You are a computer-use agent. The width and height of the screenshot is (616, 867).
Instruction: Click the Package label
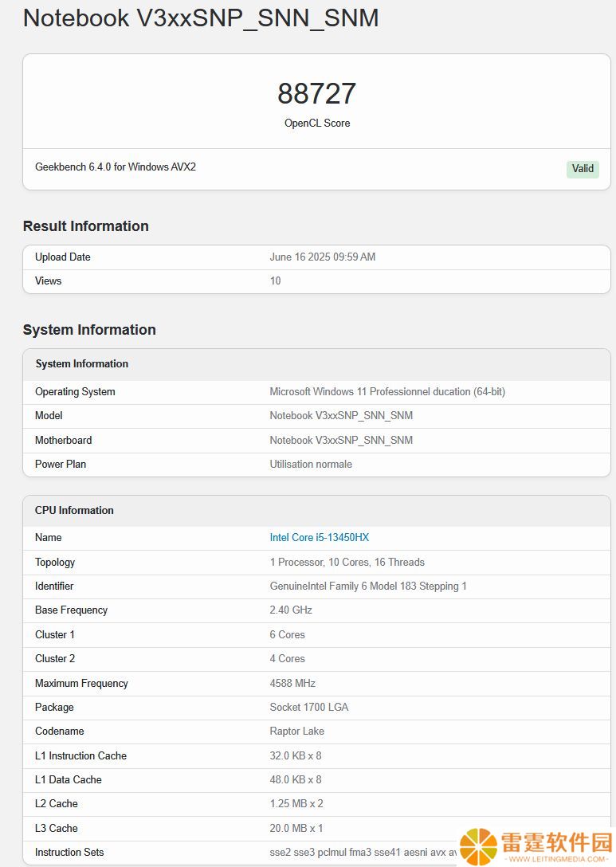click(54, 707)
